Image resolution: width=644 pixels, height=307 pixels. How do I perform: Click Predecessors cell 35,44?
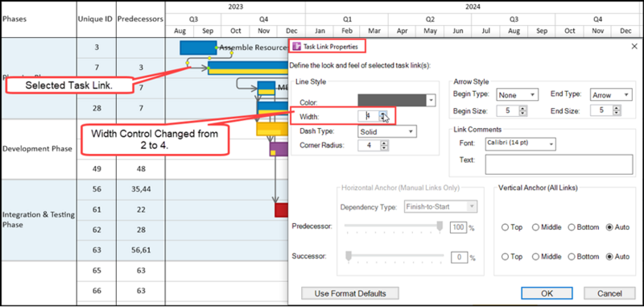[x=140, y=189]
